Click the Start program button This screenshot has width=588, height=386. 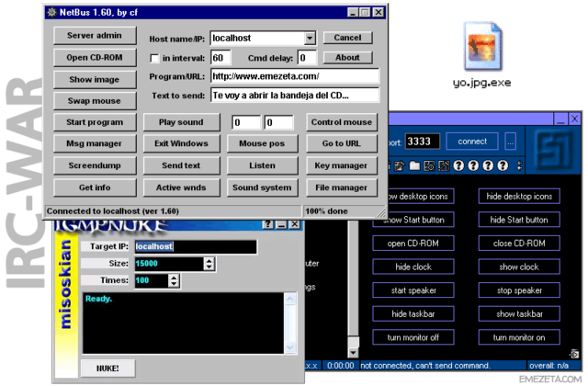click(95, 122)
